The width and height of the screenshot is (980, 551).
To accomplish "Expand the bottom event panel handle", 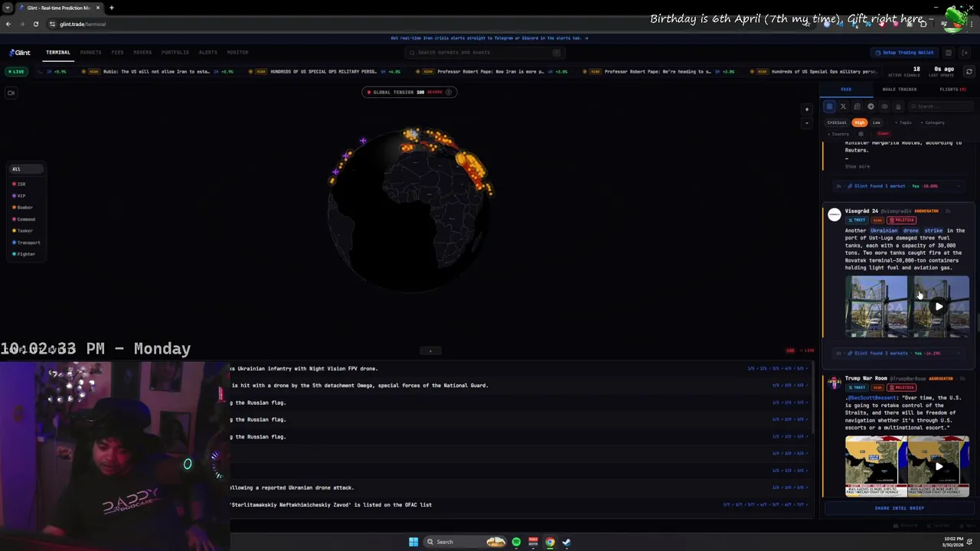I will tap(430, 351).
